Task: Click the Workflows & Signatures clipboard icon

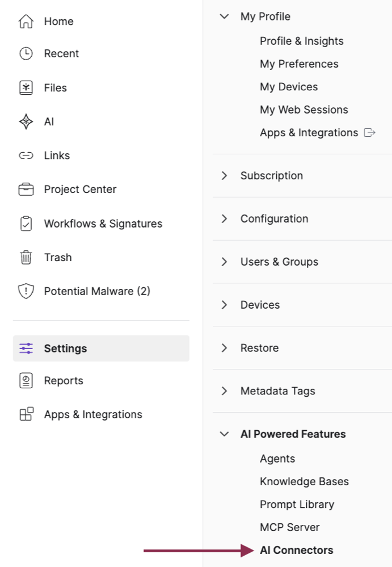Action: click(x=26, y=224)
